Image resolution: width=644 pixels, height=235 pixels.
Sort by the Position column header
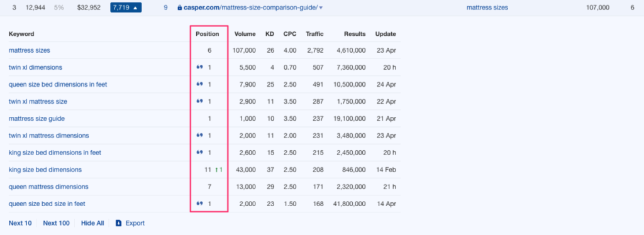click(208, 34)
